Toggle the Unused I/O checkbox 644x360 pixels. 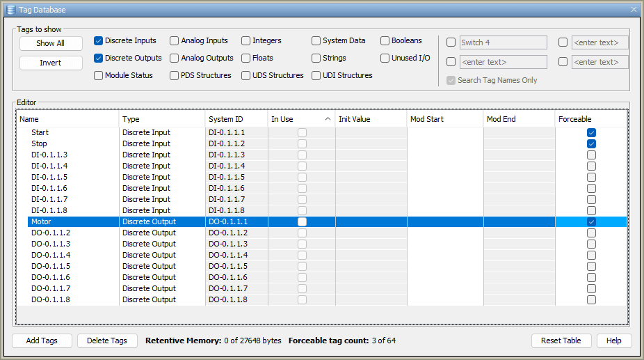click(x=385, y=58)
